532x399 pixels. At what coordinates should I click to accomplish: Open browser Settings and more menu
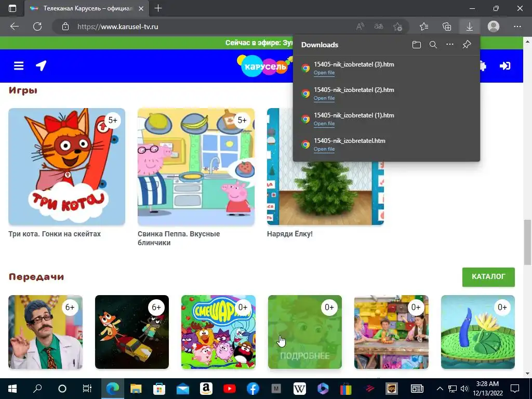click(517, 26)
